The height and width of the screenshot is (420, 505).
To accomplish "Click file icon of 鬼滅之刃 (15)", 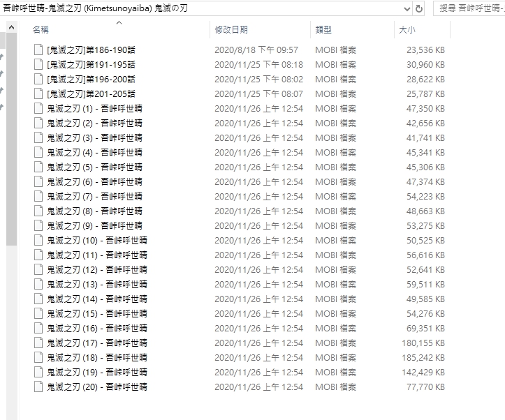I will coord(38,313).
